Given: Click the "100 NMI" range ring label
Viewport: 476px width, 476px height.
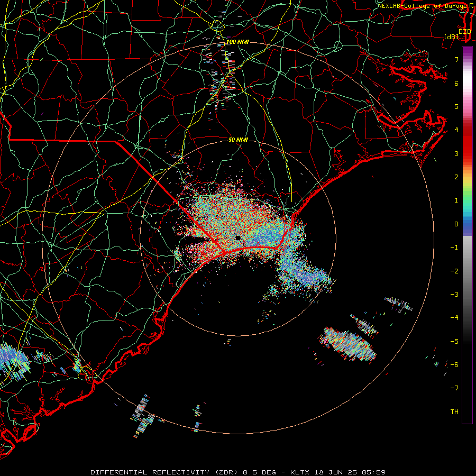Looking at the screenshot, I should pyautogui.click(x=237, y=42).
